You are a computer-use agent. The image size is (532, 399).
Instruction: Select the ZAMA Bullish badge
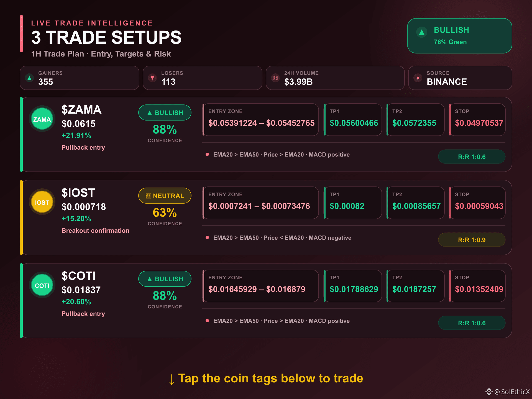[165, 112]
